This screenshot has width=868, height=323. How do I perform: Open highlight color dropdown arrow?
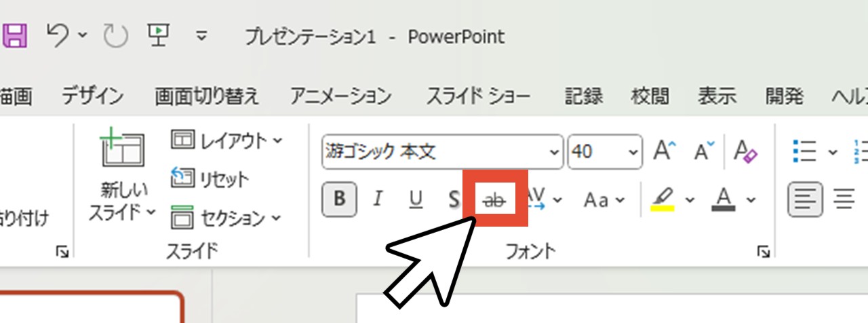pos(690,200)
